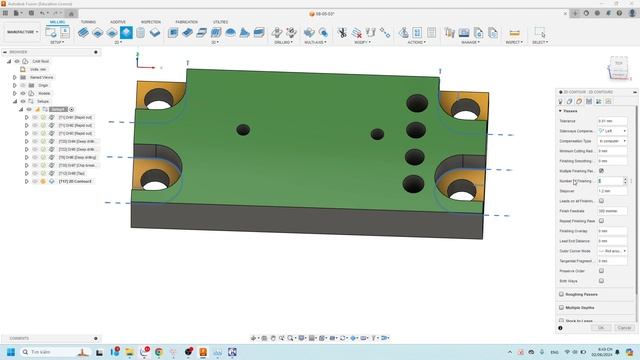Click the Stepover value field
The width and height of the screenshot is (640, 360).
click(x=612, y=191)
